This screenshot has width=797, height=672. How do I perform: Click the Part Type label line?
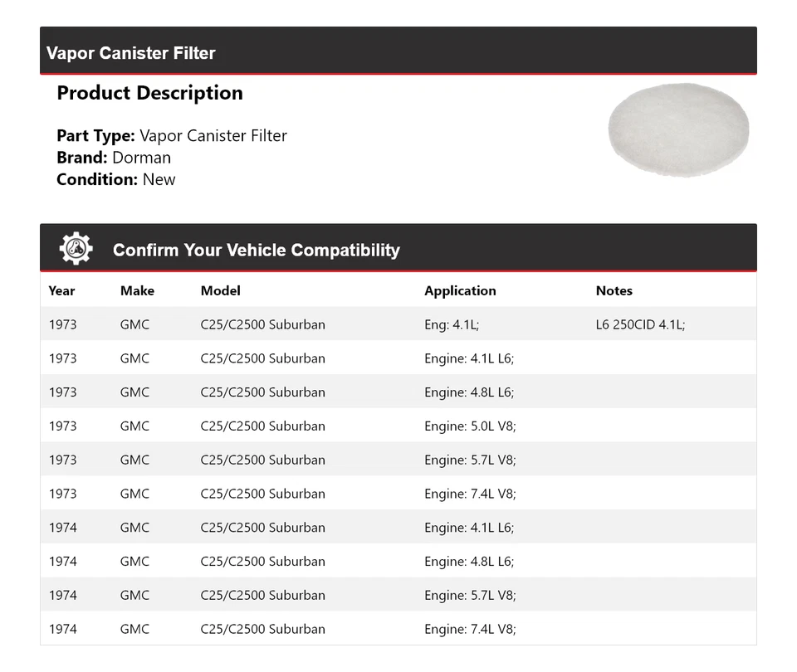tap(172, 135)
